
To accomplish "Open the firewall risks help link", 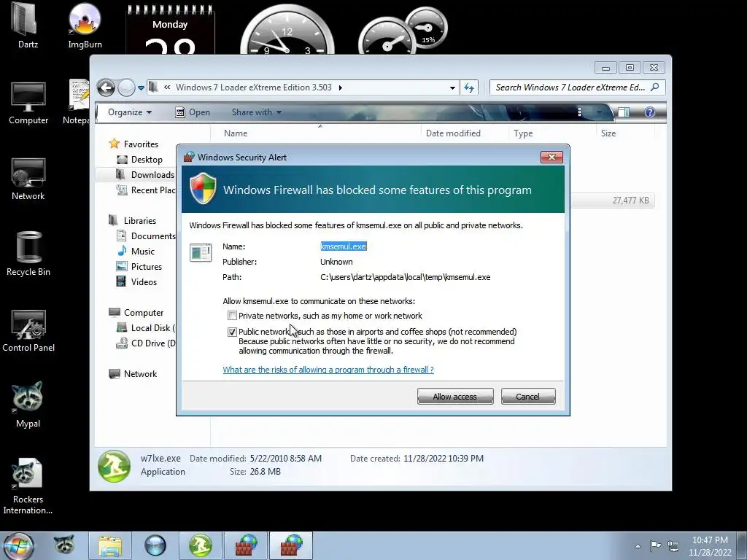I will (328, 370).
